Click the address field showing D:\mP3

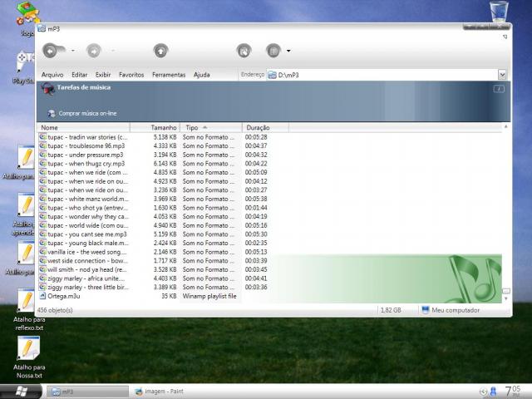[x=382, y=75]
